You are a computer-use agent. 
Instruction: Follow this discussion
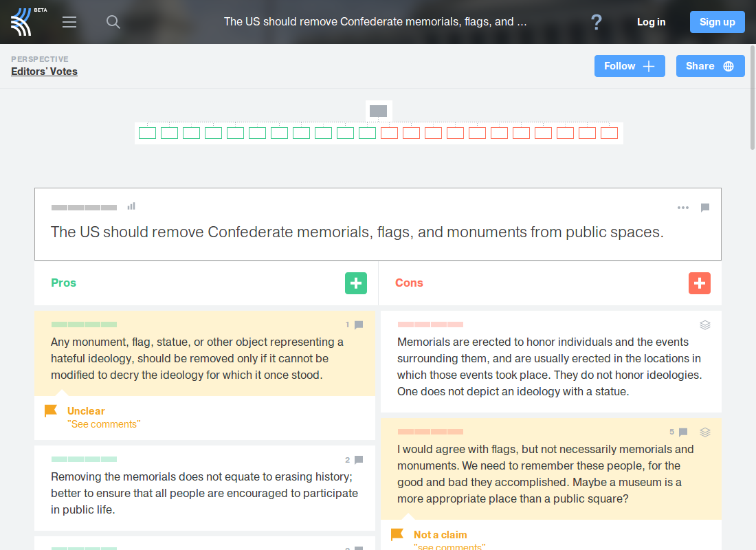click(629, 66)
